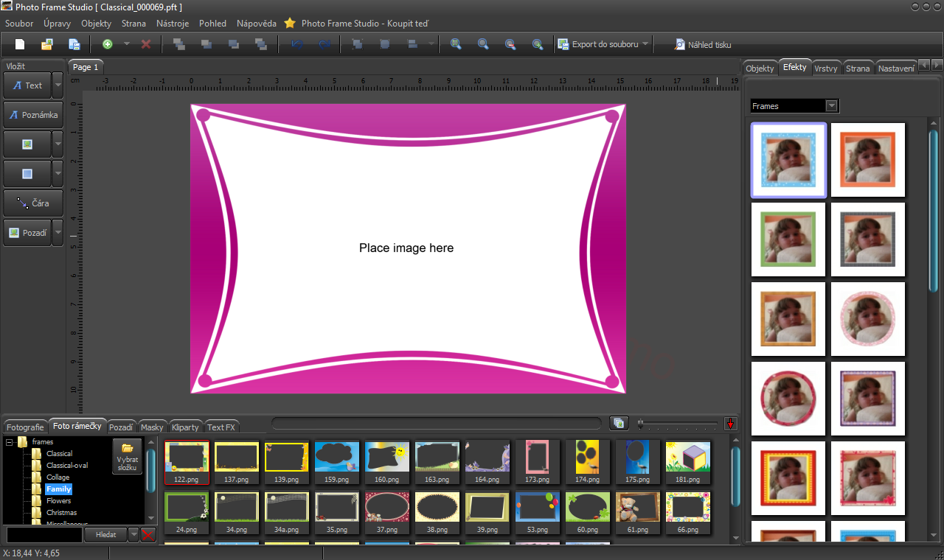Viewport: 944px width, 560px height.
Task: Click the search text field beside Hledat
Action: [x=44, y=535]
